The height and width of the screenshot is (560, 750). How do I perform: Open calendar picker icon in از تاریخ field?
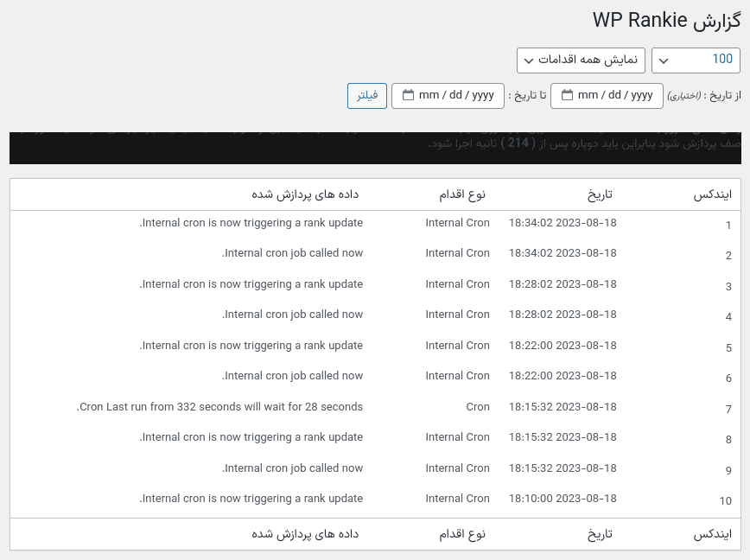[x=567, y=95]
